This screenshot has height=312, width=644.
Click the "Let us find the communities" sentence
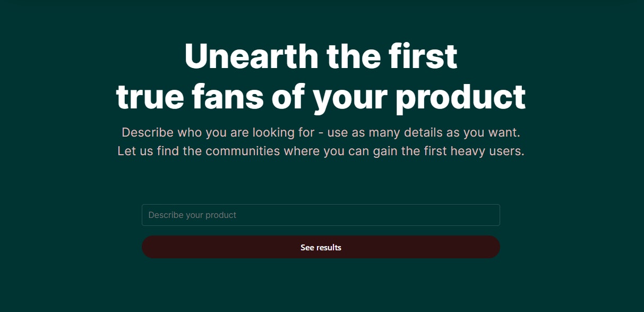[321, 151]
